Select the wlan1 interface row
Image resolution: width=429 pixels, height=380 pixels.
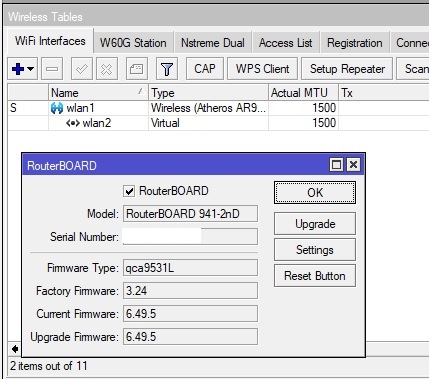(218, 108)
